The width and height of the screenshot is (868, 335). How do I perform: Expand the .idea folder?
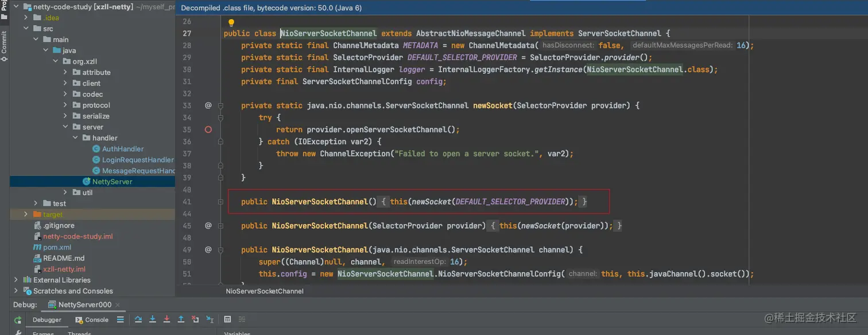click(x=26, y=18)
